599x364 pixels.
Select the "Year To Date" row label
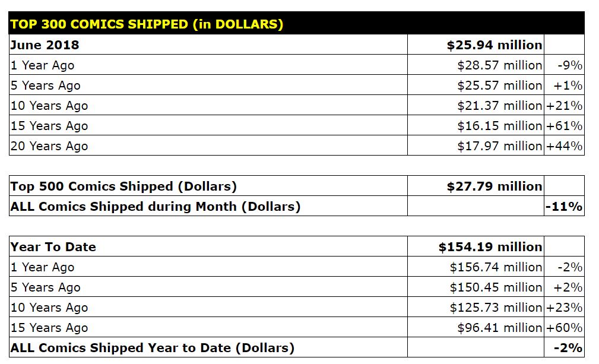53,247
